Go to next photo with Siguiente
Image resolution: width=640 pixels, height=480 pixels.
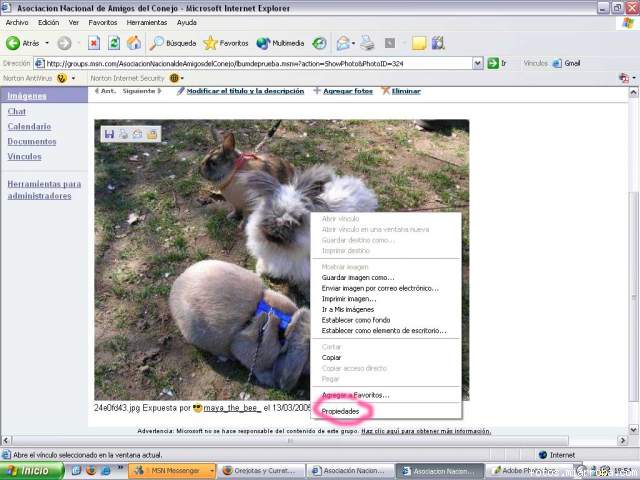[142, 91]
